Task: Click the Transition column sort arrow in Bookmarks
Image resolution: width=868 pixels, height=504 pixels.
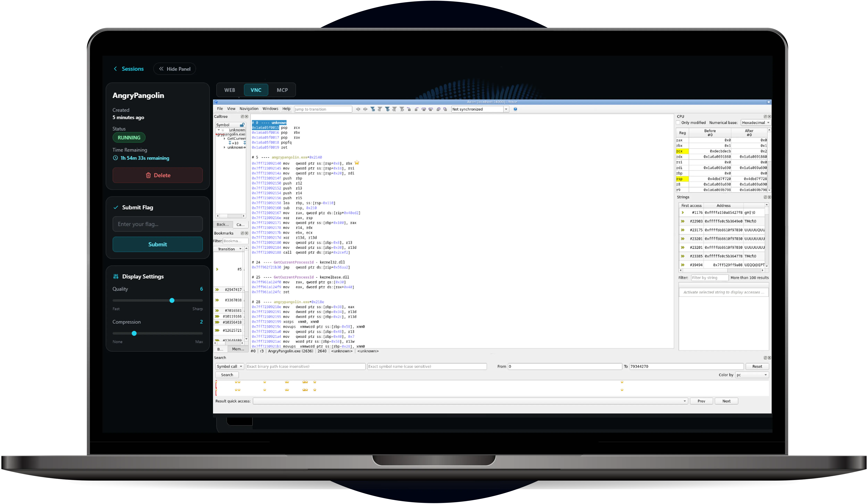Action: [x=240, y=249]
